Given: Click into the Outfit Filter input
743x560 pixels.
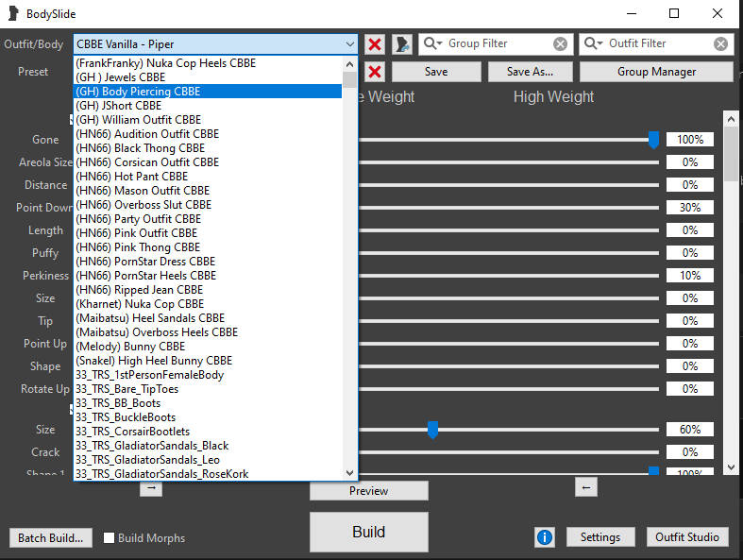Looking at the screenshot, I should [659, 43].
